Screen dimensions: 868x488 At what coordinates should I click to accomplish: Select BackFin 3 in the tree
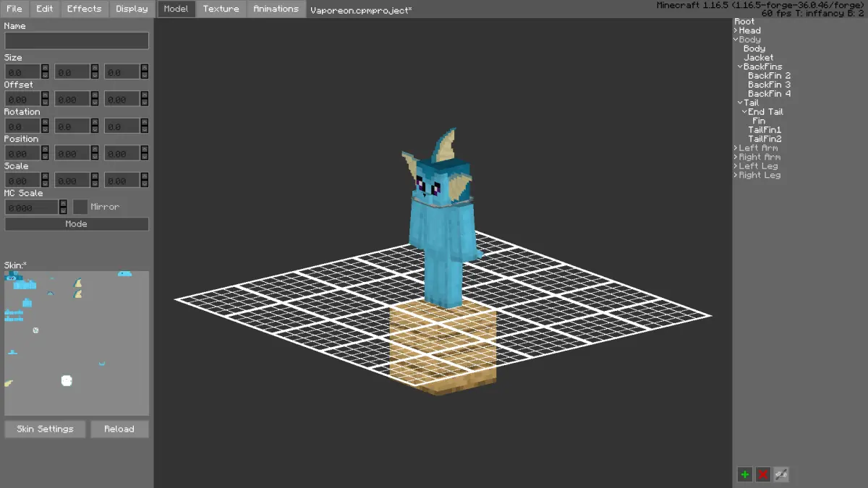pos(769,85)
